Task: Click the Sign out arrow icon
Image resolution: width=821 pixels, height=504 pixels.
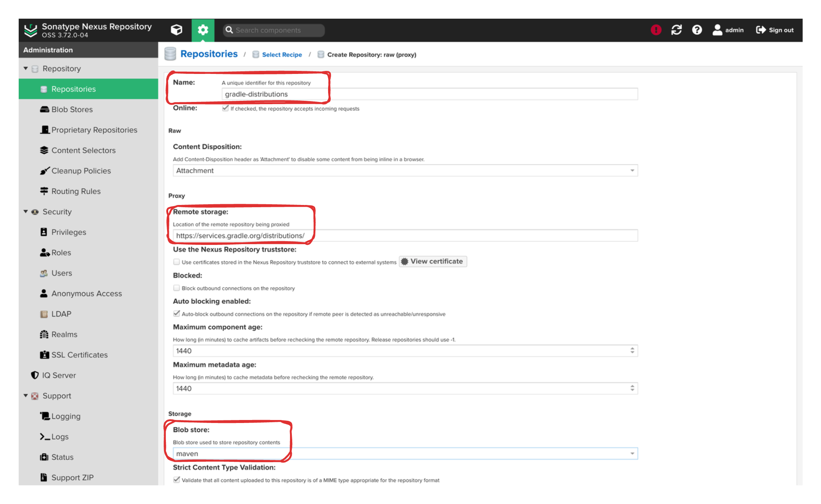Action: point(761,30)
